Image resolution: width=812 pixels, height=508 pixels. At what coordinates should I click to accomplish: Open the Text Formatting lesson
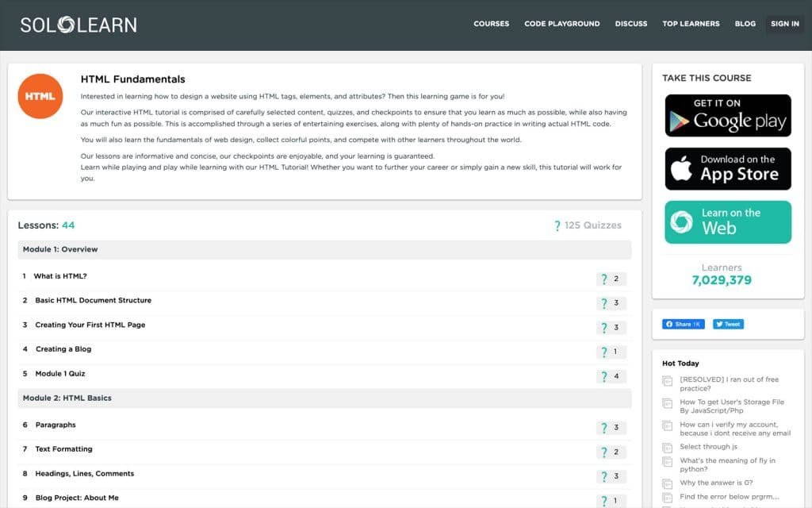(66, 449)
